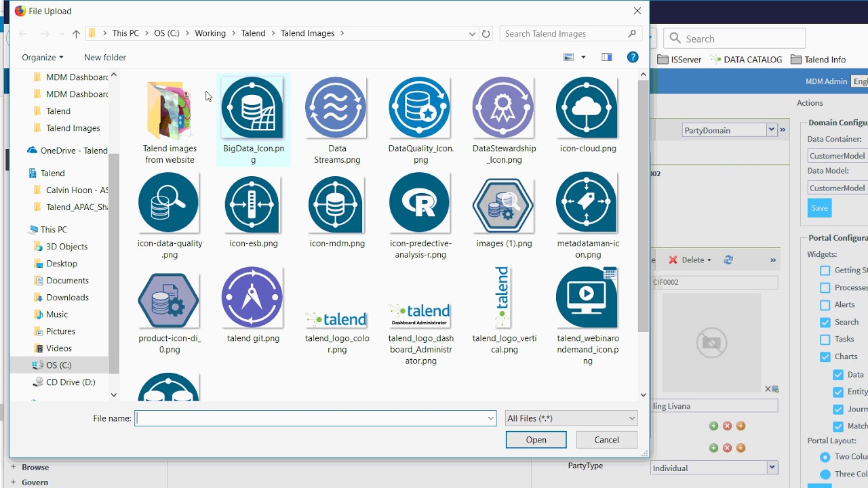This screenshot has height=488, width=868.
Task: Toggle the Getting Started widget checkbox
Action: coord(825,270)
